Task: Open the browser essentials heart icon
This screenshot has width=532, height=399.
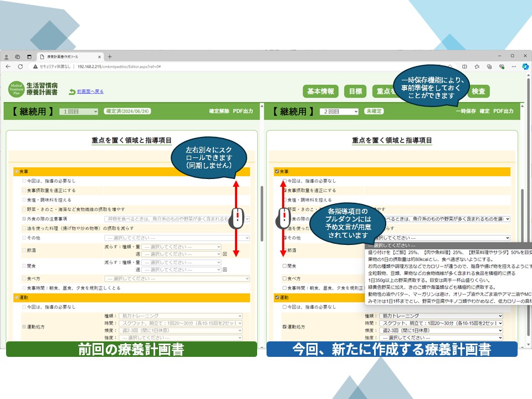Action: tap(502, 66)
